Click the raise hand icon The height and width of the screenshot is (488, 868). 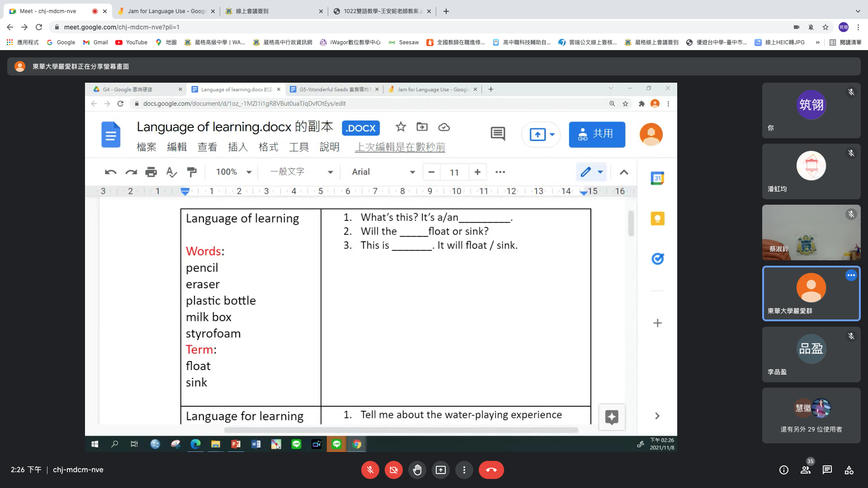417,470
